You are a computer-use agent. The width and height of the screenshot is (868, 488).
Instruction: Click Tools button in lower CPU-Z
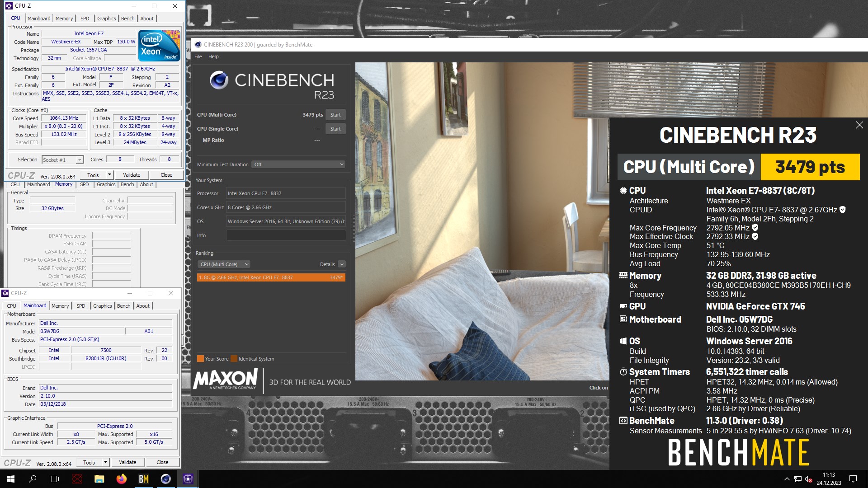point(89,462)
